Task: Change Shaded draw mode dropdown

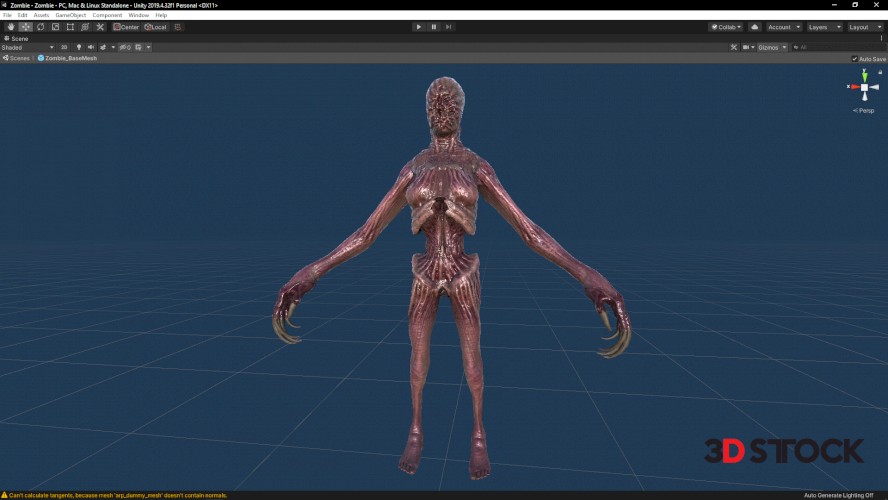Action: point(28,48)
